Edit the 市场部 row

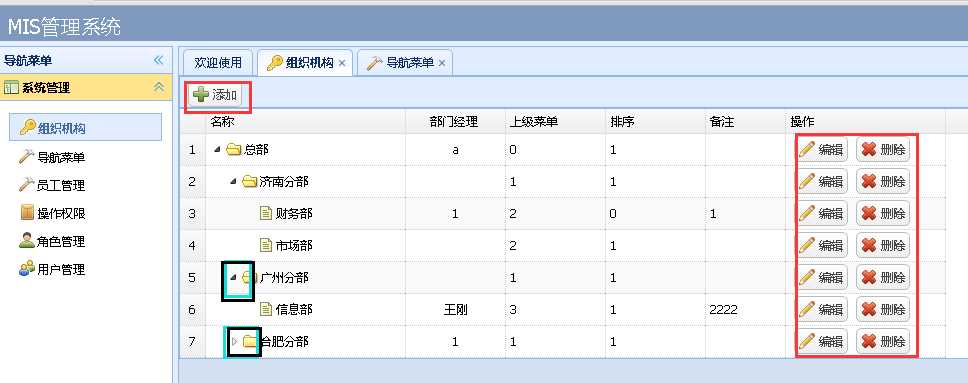coord(822,245)
